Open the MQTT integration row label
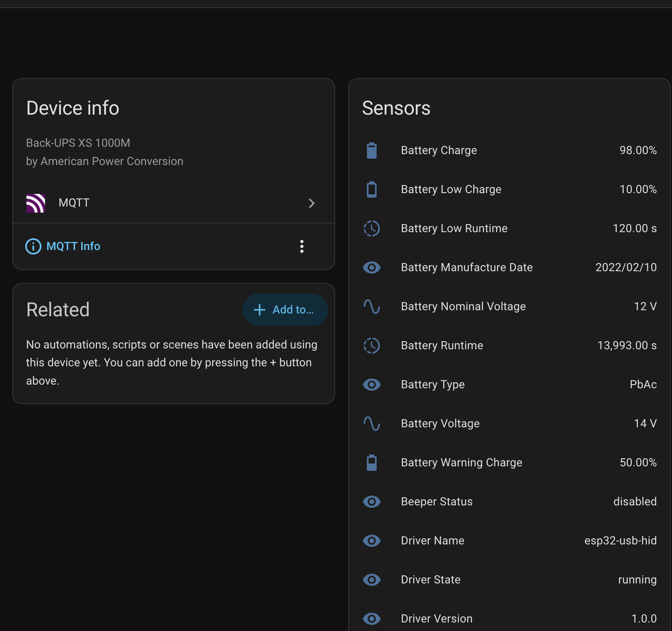The width and height of the screenshot is (672, 631). tap(74, 203)
